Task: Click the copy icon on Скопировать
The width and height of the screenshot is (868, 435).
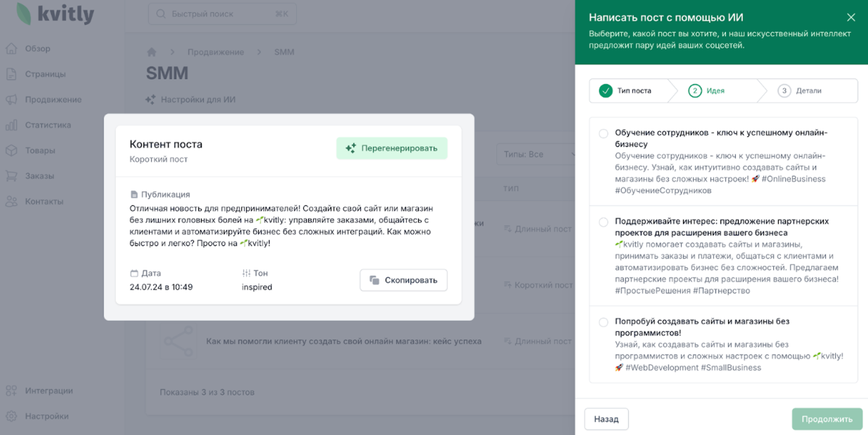Action: 374,280
